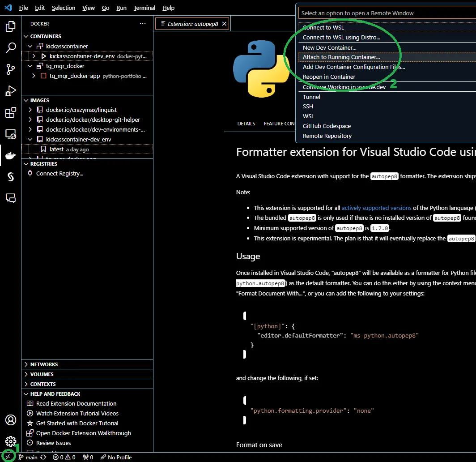Open the actively supported versions link

pos(376,208)
